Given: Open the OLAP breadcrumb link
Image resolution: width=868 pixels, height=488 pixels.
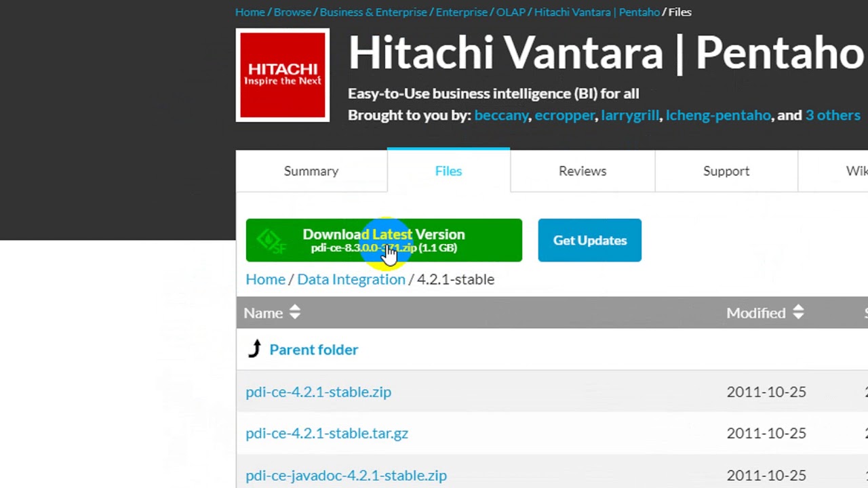Looking at the screenshot, I should click(x=511, y=12).
